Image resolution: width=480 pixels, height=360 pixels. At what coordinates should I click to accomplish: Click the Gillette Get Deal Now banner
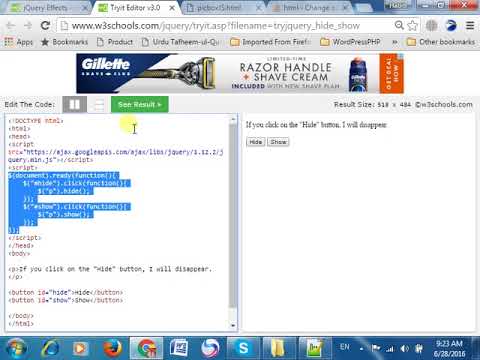tap(392, 74)
